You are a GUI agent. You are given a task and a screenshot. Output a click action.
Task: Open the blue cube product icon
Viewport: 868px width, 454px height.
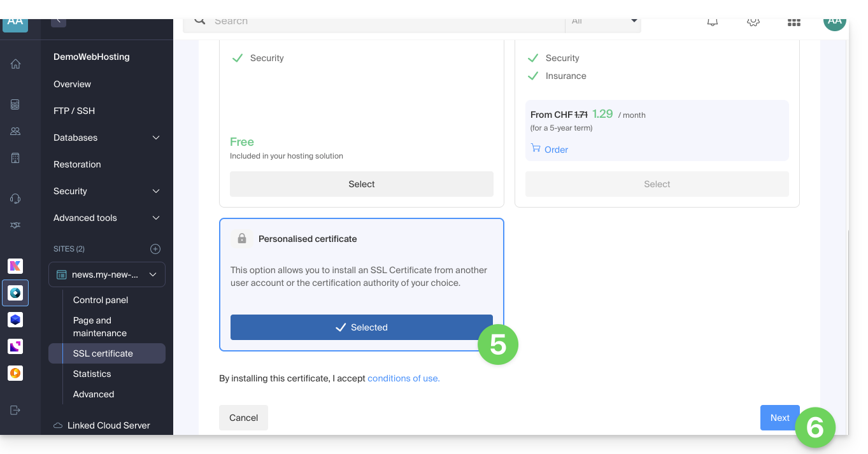[x=15, y=320]
